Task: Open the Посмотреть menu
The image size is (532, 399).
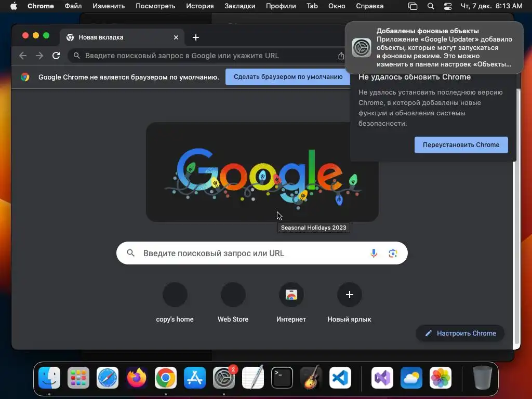Action: (155, 6)
